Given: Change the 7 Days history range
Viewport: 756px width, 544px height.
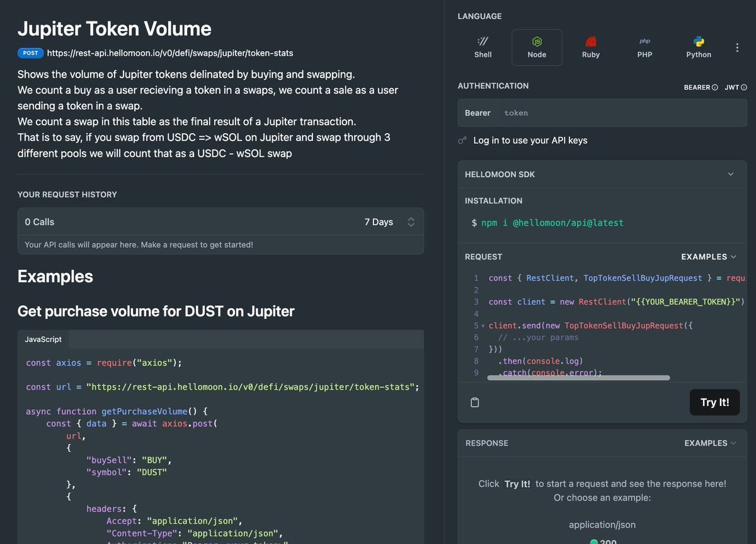Looking at the screenshot, I should [x=389, y=222].
